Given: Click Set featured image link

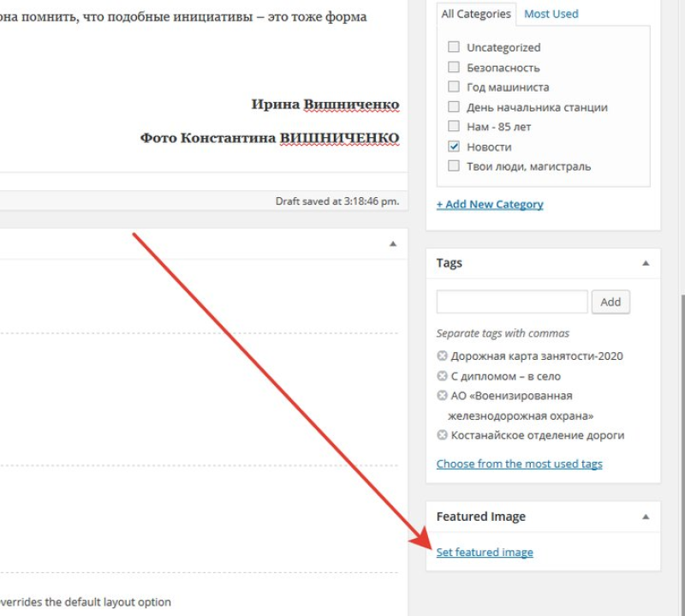Looking at the screenshot, I should [x=485, y=552].
